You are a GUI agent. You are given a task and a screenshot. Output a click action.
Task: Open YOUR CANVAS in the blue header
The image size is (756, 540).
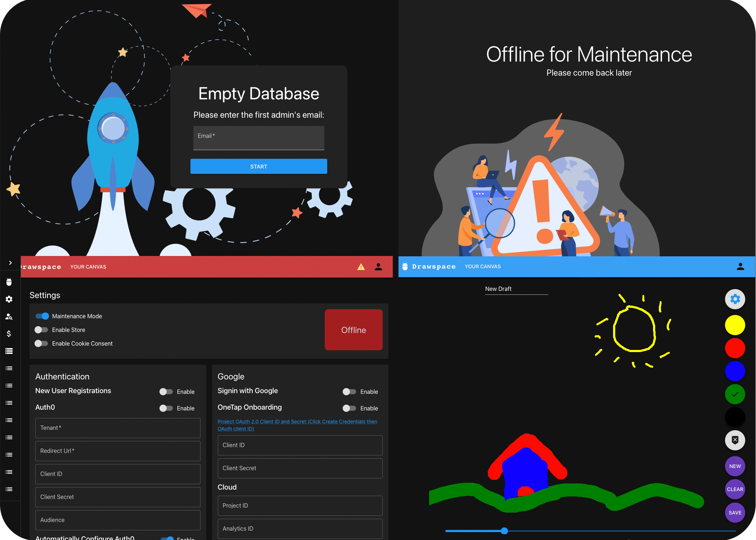coord(482,266)
